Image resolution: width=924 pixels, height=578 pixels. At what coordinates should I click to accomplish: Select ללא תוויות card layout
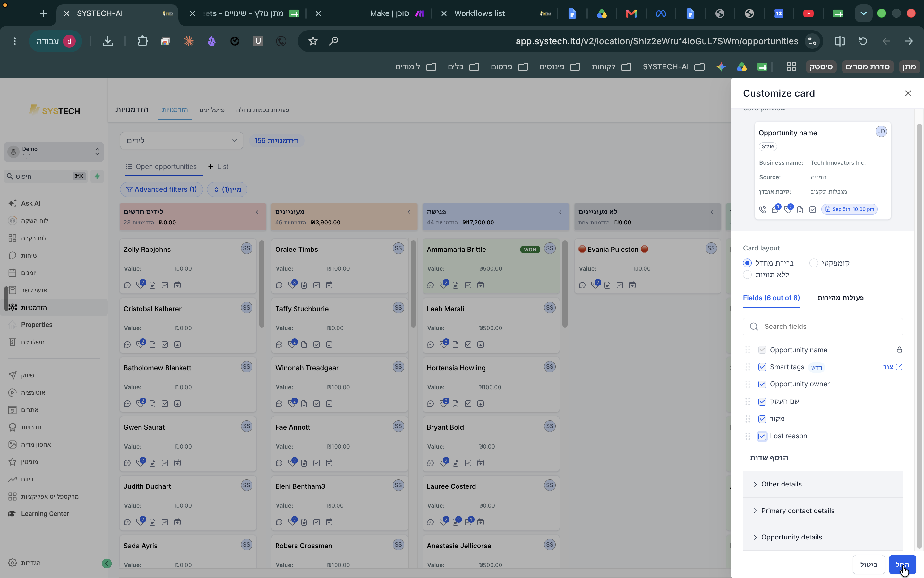click(747, 275)
